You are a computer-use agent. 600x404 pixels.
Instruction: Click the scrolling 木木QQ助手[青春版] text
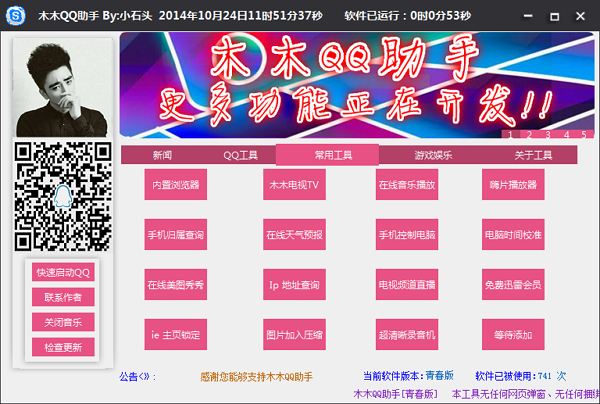(396, 394)
